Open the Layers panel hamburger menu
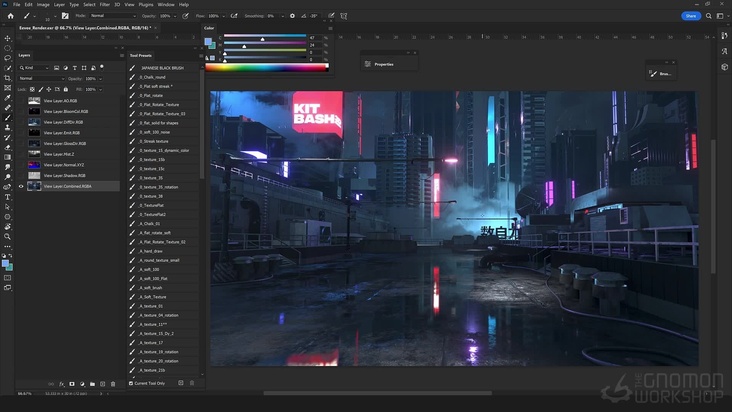 122,56
